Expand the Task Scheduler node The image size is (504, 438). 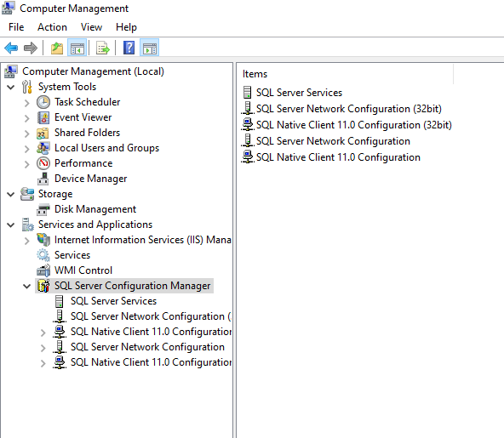(x=27, y=103)
